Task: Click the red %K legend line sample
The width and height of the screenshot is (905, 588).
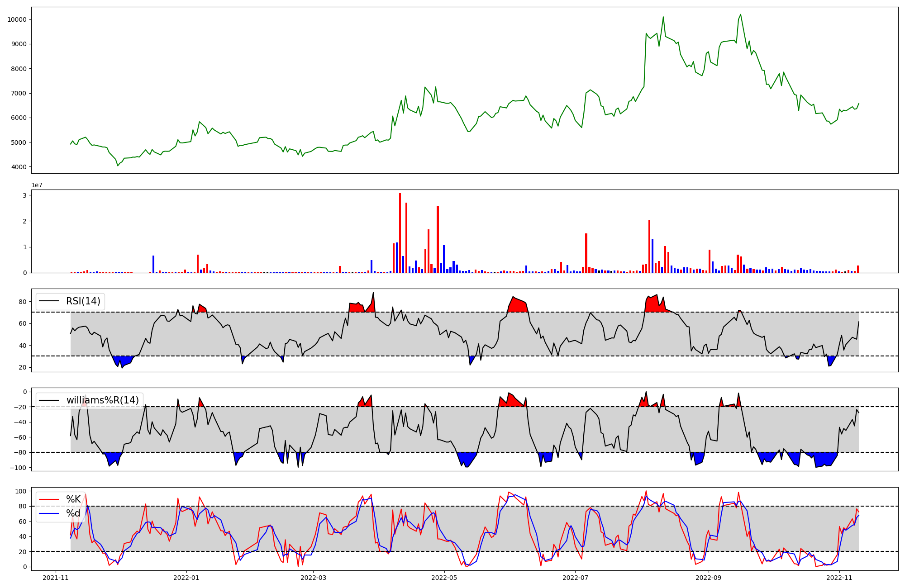Action: coord(49,499)
